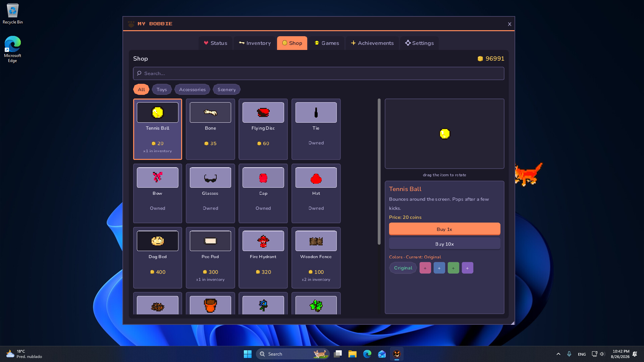The width and height of the screenshot is (644, 362).
Task: Select the Cap accessory card
Action: [x=263, y=193]
